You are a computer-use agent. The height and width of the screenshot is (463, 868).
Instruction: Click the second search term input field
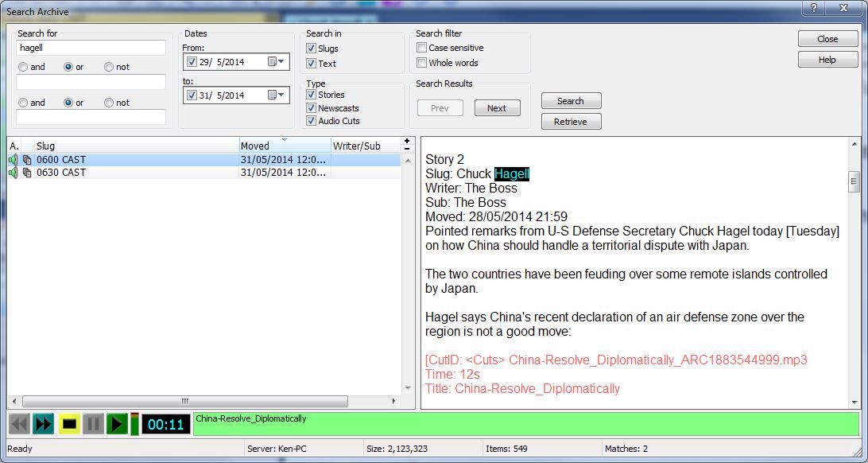(x=91, y=82)
